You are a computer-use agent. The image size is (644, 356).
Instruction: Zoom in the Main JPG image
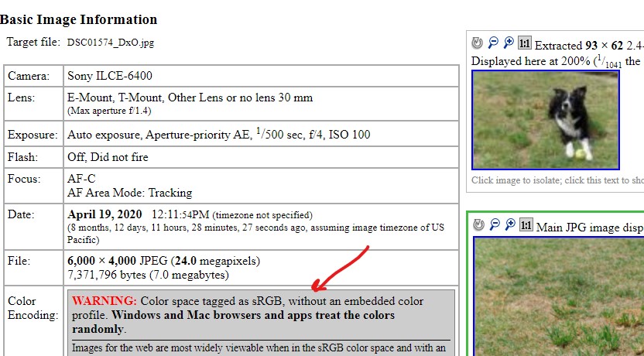point(510,224)
